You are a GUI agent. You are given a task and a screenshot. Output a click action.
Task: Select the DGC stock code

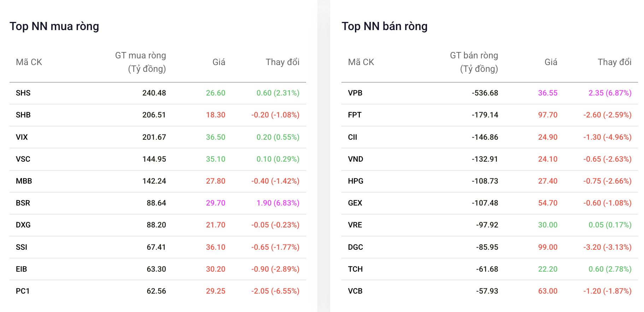coord(355,247)
